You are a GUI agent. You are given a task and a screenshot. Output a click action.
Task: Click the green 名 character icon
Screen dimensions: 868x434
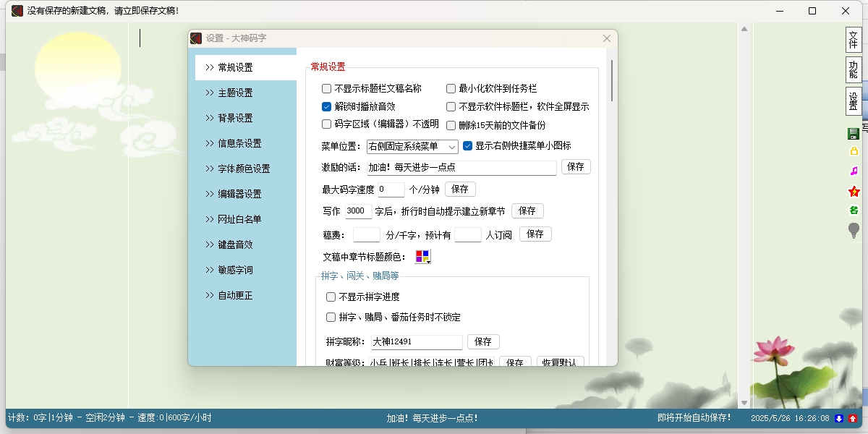854,210
